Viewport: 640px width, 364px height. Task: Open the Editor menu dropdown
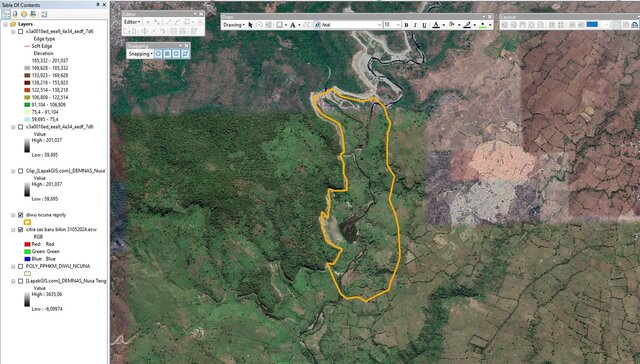coord(132,22)
